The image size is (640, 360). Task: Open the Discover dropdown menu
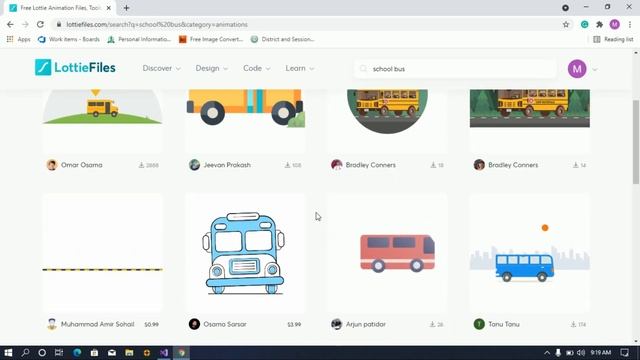(161, 69)
